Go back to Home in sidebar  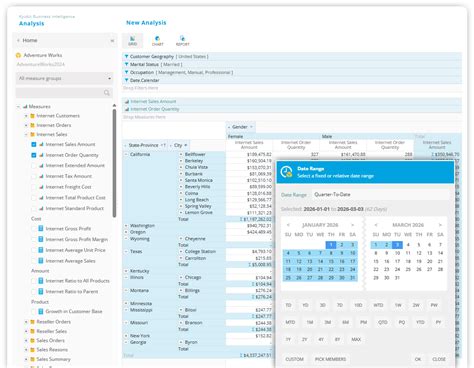click(x=30, y=40)
